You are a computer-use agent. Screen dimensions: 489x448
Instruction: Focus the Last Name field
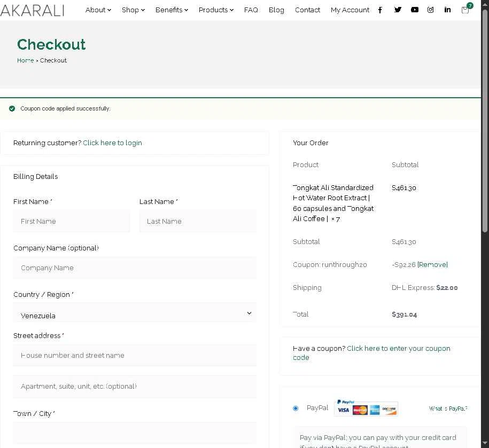coord(198,221)
